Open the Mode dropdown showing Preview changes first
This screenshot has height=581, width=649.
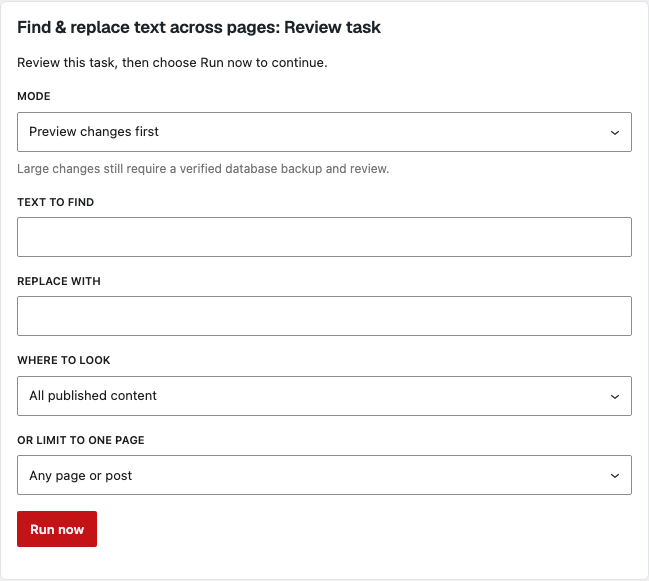pyautogui.click(x=324, y=132)
